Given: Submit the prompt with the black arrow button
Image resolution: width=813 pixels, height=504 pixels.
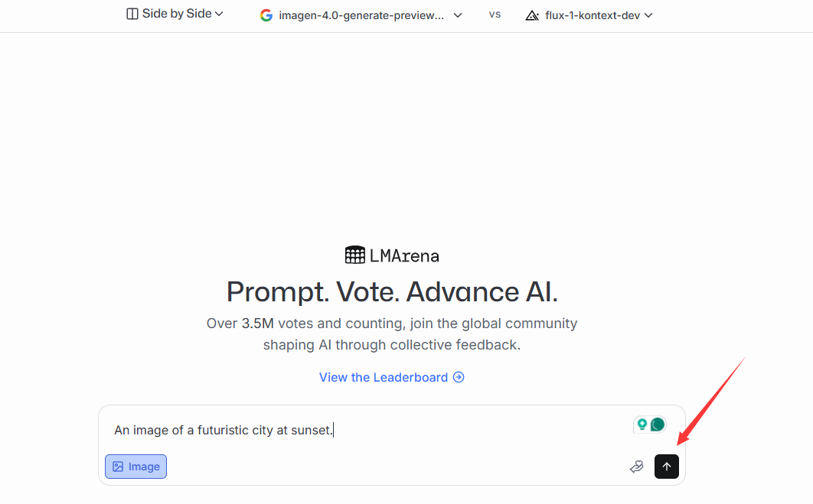Looking at the screenshot, I should click(666, 467).
